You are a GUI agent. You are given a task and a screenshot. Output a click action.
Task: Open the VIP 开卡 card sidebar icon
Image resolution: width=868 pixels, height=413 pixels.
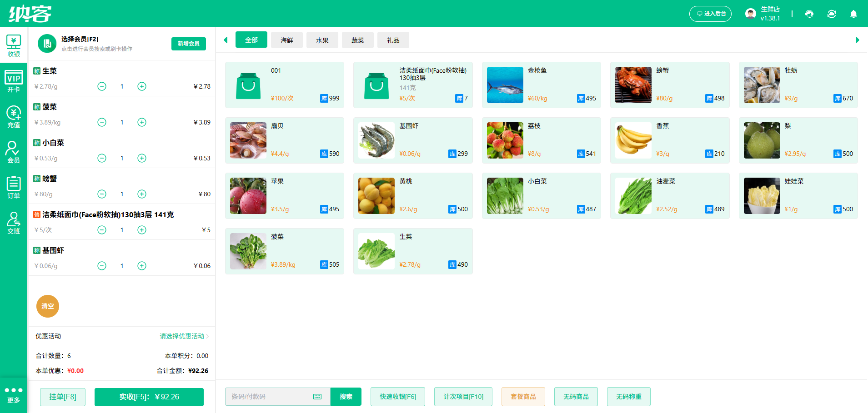click(x=14, y=81)
